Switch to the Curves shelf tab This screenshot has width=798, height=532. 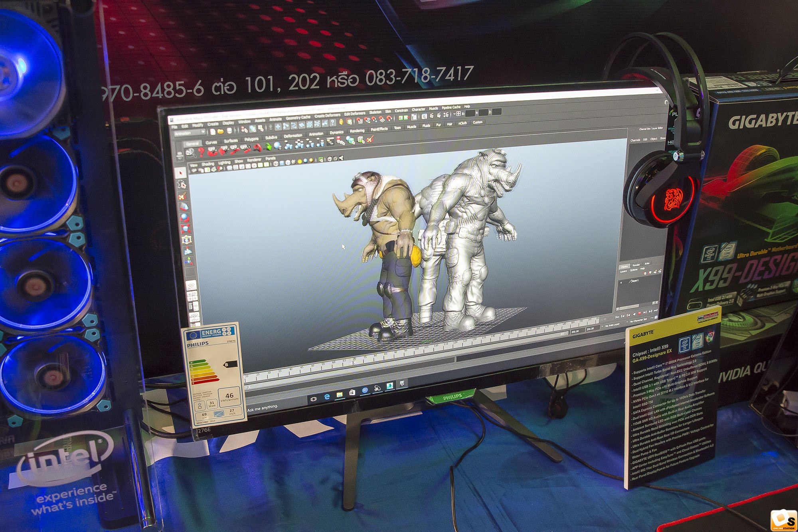tap(211, 142)
